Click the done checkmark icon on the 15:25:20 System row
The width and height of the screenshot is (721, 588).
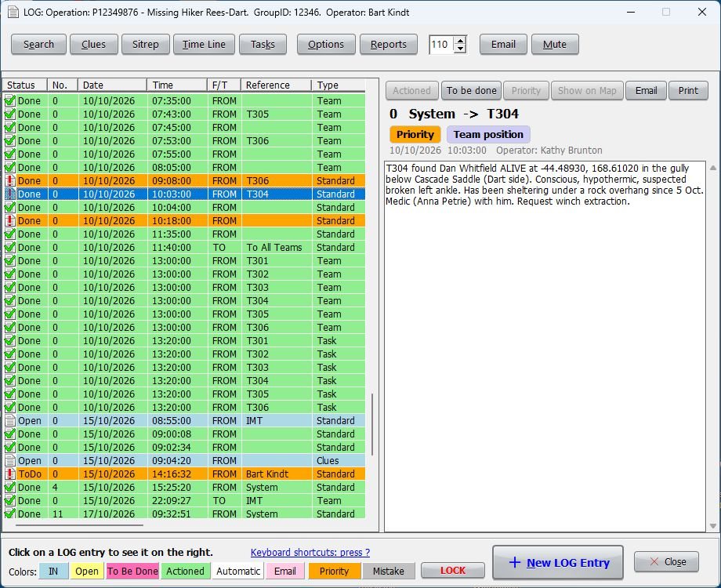[x=9, y=487]
